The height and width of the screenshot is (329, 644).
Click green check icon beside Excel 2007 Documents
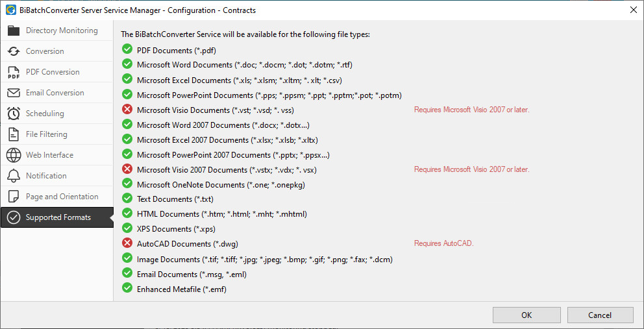pos(127,140)
